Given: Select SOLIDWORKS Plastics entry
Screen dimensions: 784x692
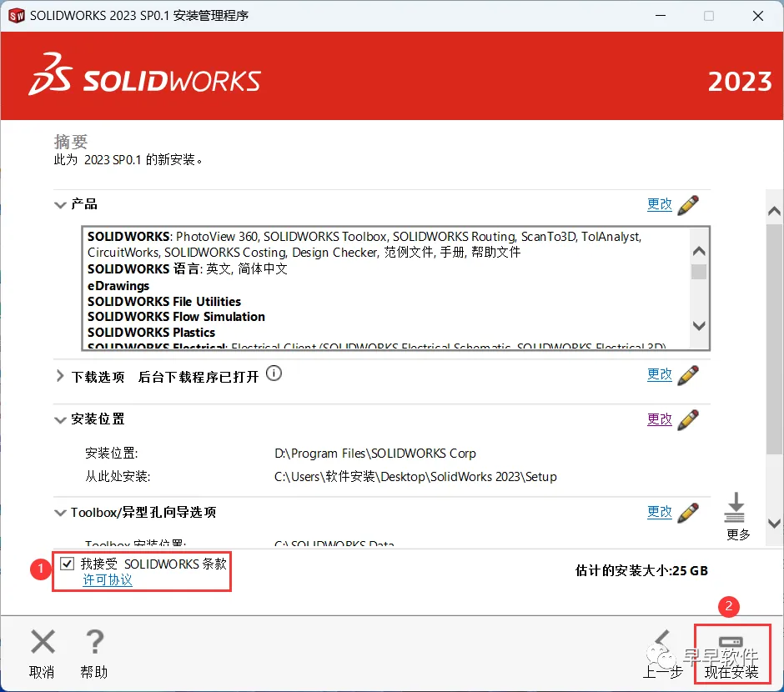Looking at the screenshot, I should tap(151, 333).
